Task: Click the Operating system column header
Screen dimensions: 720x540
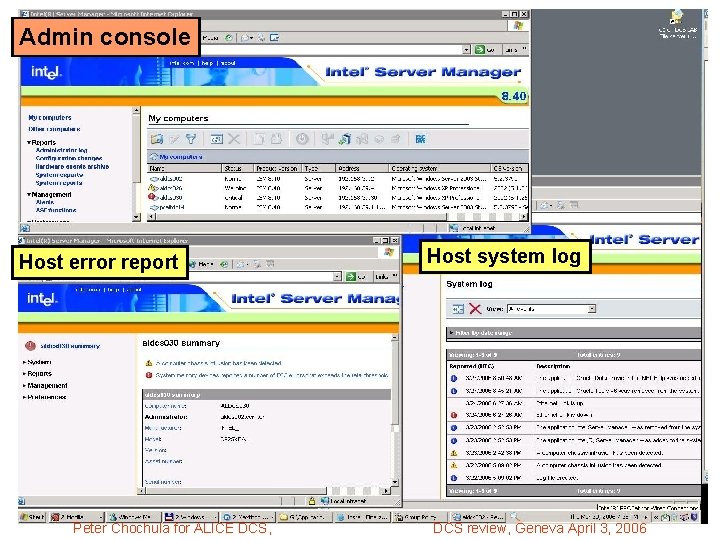Action: pos(439,169)
